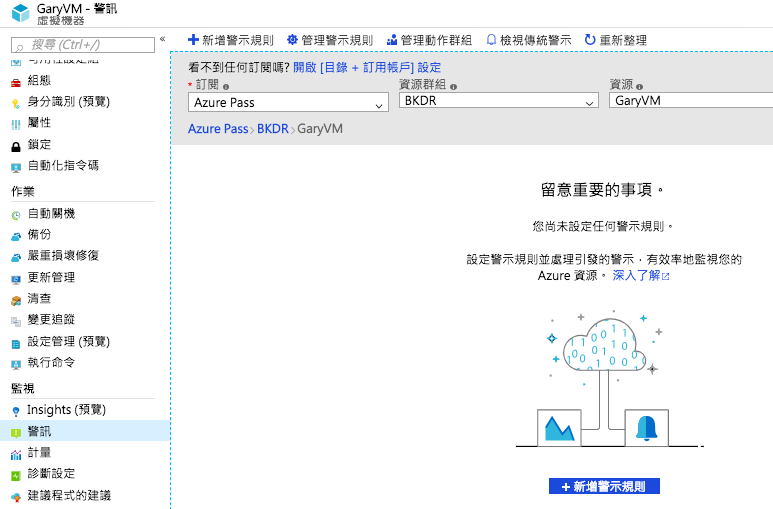Click the green alert icon beside 警訊
Screen dimensions: 773x509
(16, 433)
